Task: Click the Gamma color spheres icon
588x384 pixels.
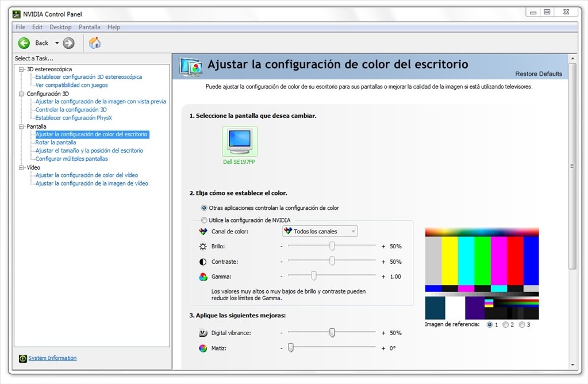Action: pyautogui.click(x=203, y=277)
